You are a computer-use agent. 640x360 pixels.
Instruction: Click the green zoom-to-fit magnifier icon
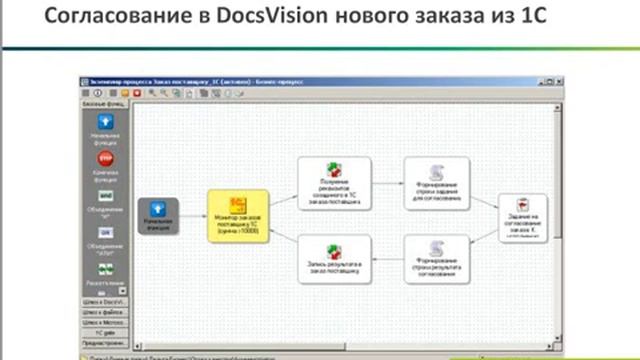[x=176, y=93]
